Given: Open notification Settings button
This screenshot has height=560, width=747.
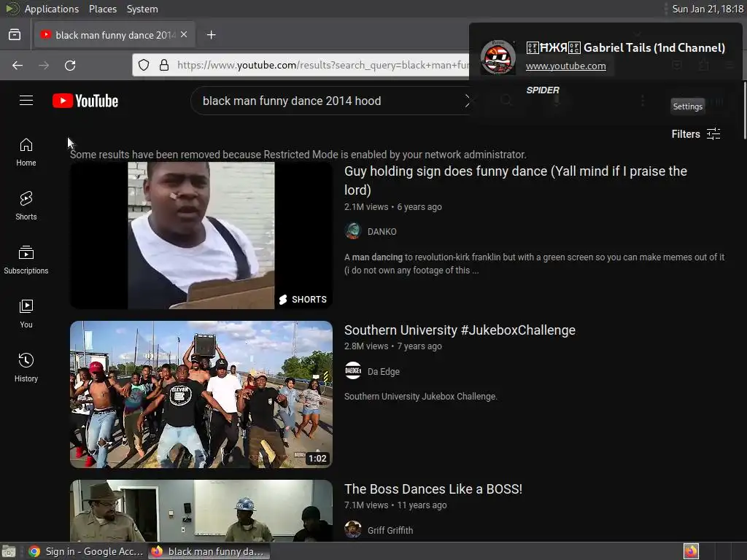Looking at the screenshot, I should point(687,106).
